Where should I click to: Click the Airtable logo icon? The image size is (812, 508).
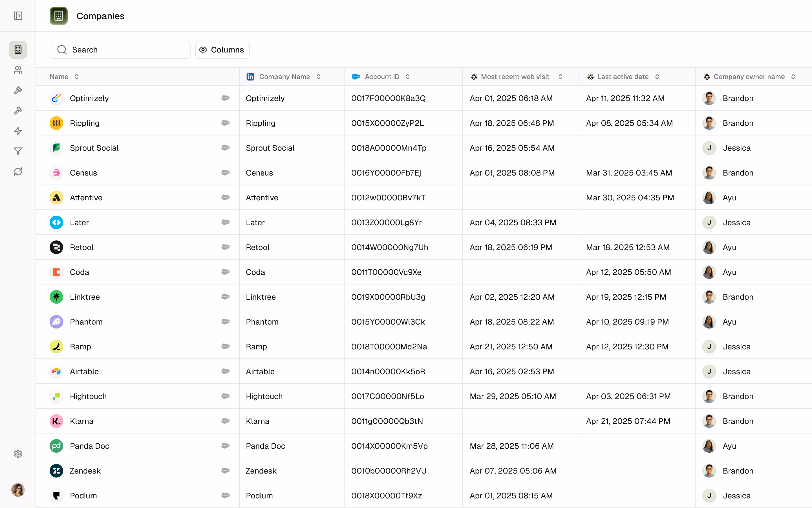click(56, 372)
